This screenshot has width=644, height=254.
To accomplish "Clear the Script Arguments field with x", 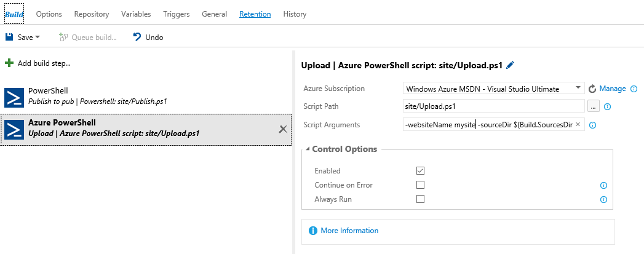I will tap(578, 124).
